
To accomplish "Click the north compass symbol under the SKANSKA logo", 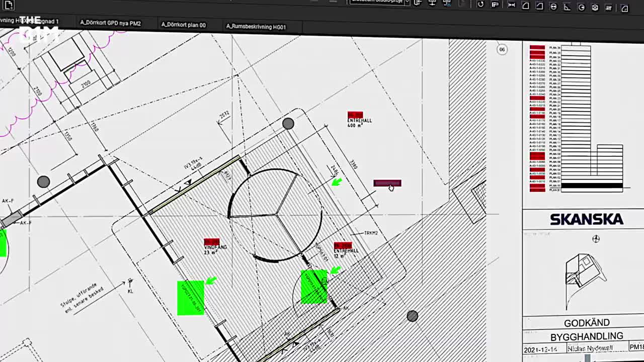I will [x=596, y=239].
